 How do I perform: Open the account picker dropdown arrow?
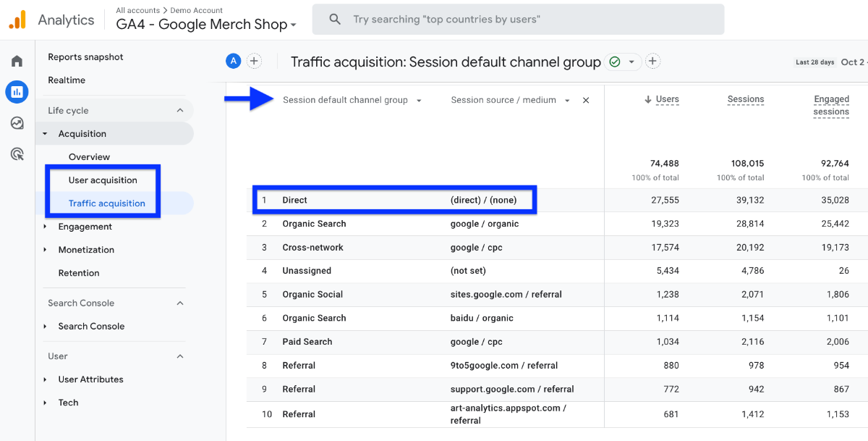tap(293, 25)
